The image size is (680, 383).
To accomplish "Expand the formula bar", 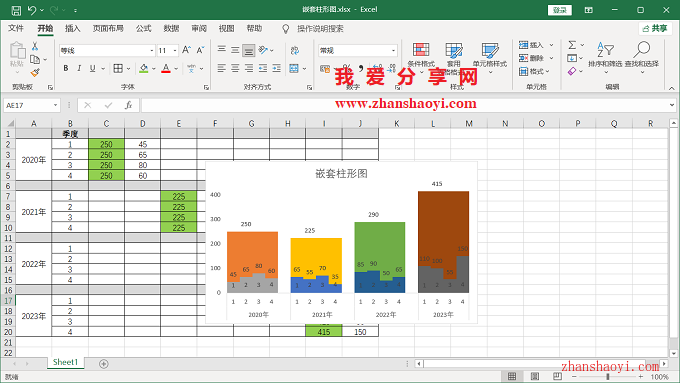I will [x=672, y=105].
